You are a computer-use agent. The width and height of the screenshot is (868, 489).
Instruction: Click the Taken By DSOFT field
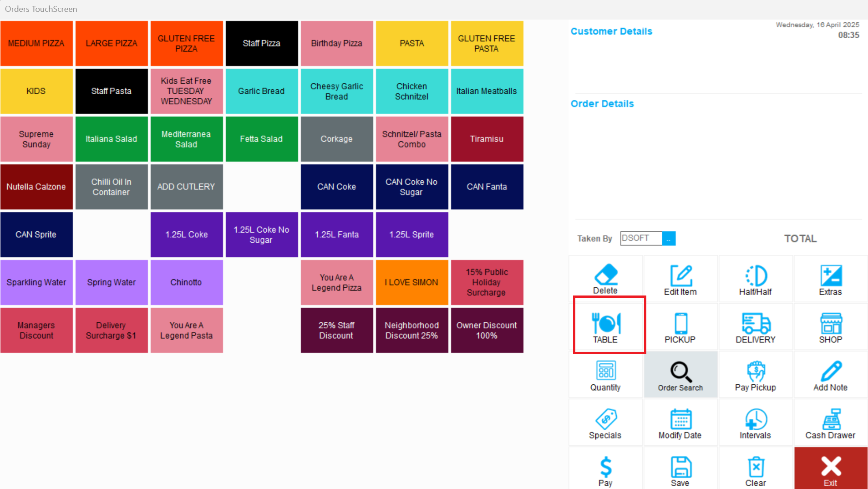click(x=641, y=238)
